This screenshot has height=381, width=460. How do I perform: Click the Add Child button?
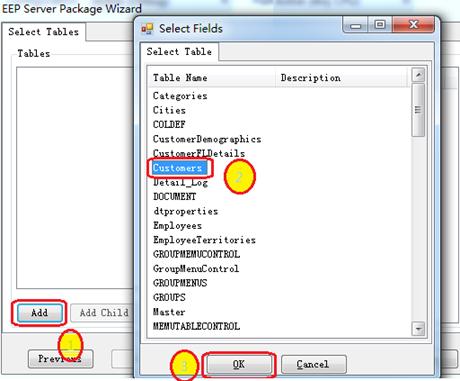pos(102,313)
